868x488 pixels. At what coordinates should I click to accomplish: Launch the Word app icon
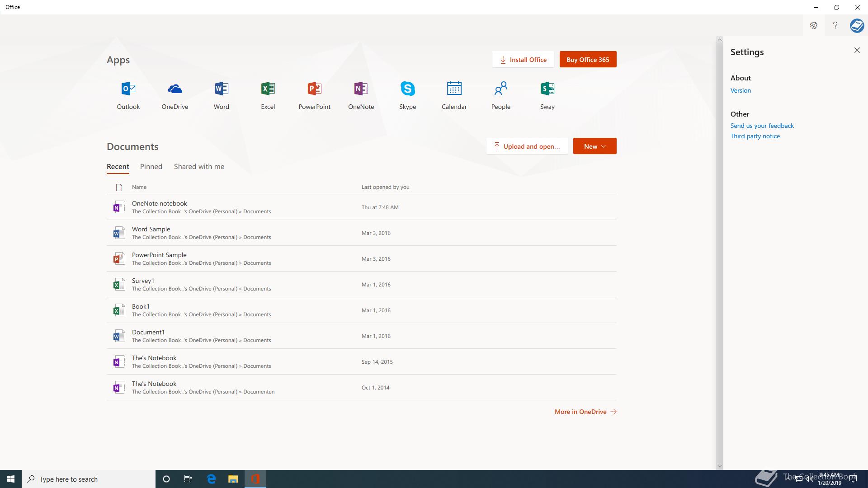point(222,89)
